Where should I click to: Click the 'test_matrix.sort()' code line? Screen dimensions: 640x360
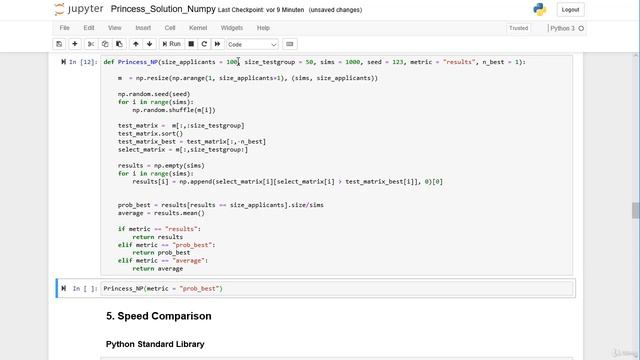pos(150,133)
